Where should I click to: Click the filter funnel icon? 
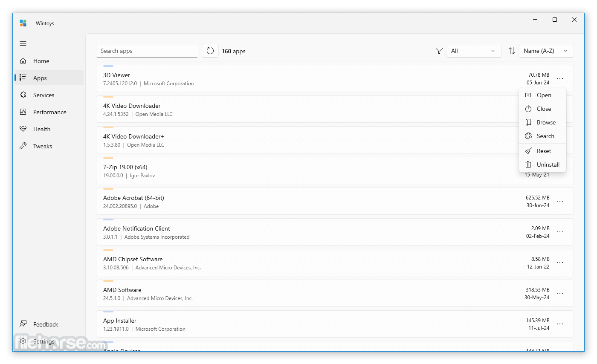439,51
